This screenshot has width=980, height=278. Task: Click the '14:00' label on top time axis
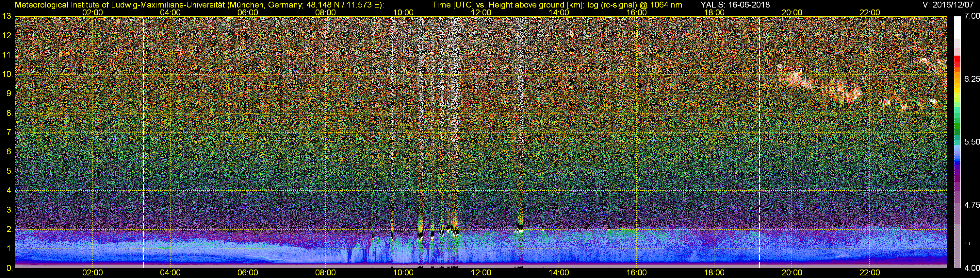click(x=559, y=12)
